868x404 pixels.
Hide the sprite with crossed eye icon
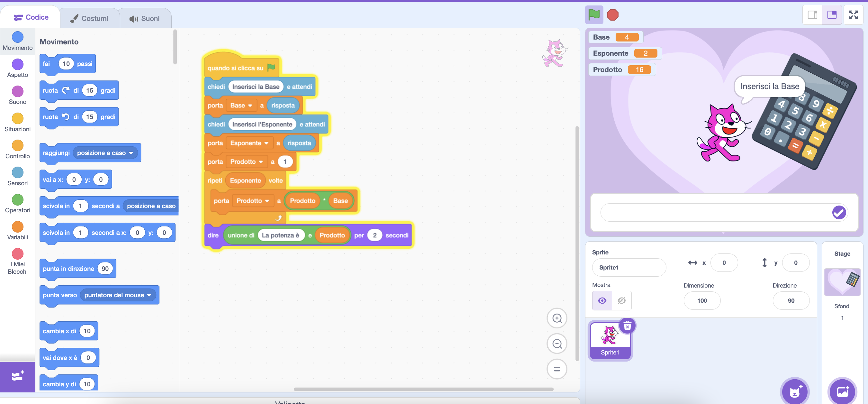(x=622, y=300)
